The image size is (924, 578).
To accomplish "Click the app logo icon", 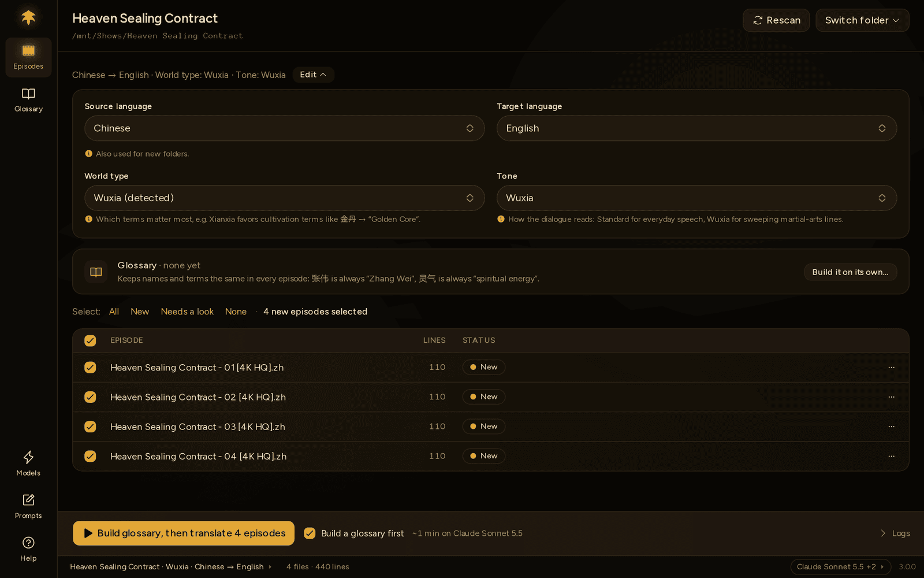I will (x=28, y=17).
